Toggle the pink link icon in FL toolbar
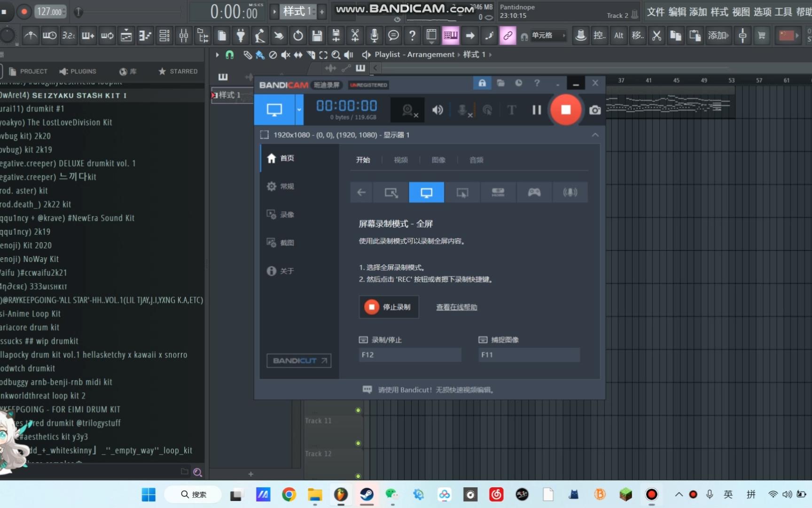Image resolution: width=812 pixels, height=508 pixels. click(508, 35)
